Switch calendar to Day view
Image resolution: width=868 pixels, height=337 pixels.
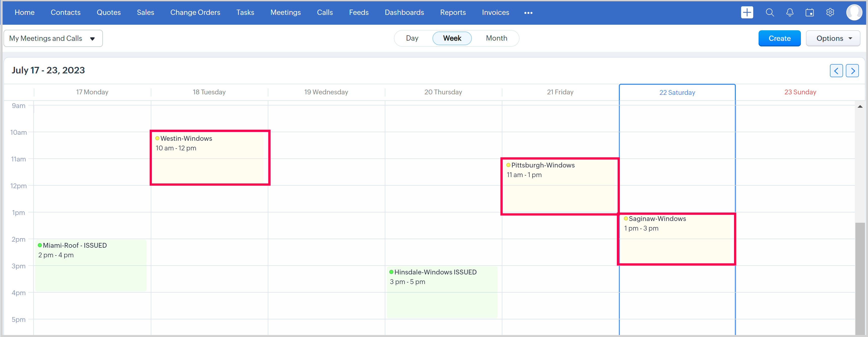412,38
